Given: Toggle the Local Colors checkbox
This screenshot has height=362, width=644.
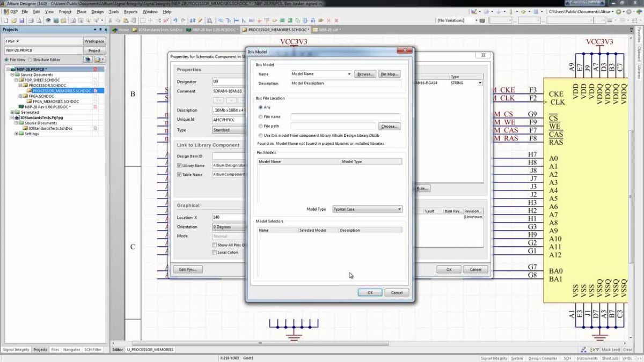Looking at the screenshot, I should 214,252.
